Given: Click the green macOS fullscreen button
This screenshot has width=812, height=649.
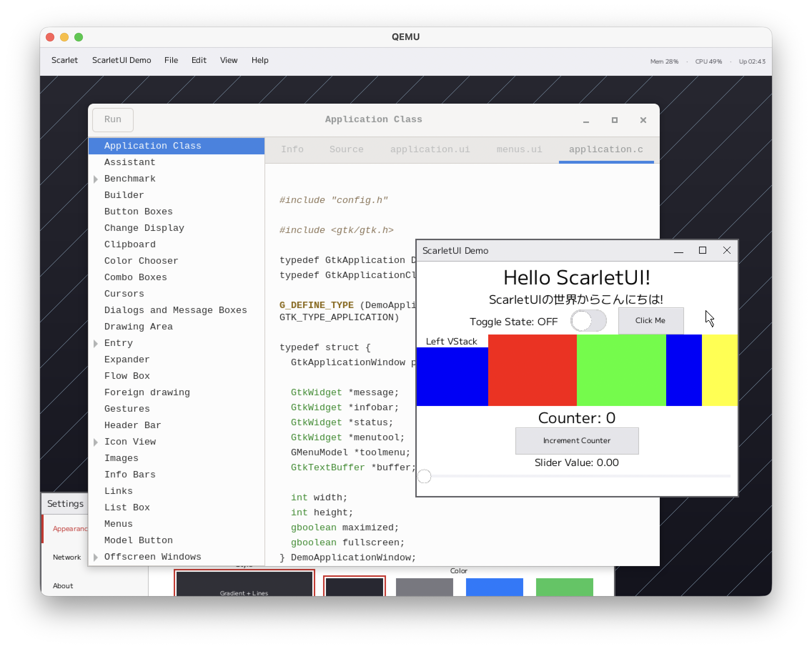Looking at the screenshot, I should (79, 37).
